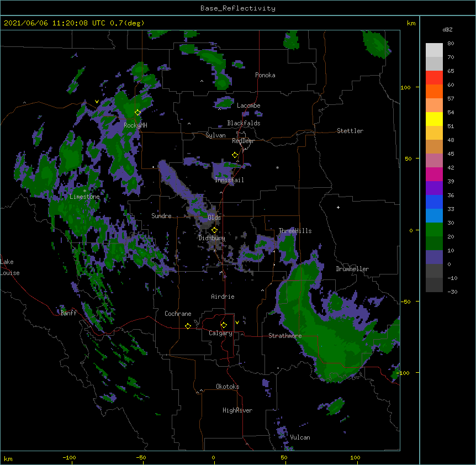Click the Sylvan label
Image resolution: width=476 pixels, height=465 pixels.
pos(215,135)
